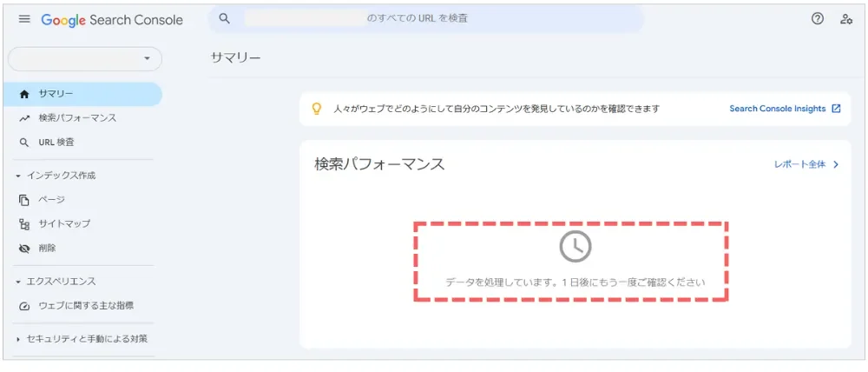The image size is (868, 372).
Task: Click the trend line icon for 検索パフォーマンス
Action: pos(23,119)
